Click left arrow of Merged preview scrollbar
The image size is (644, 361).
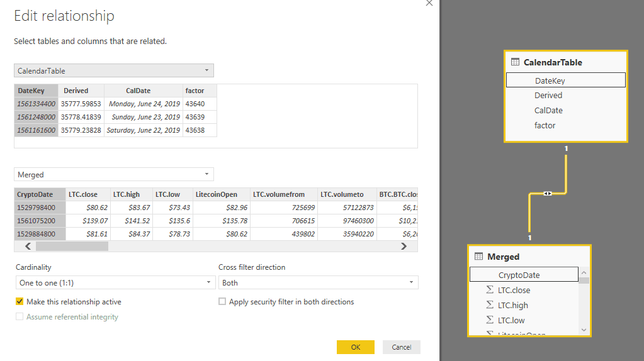28,246
